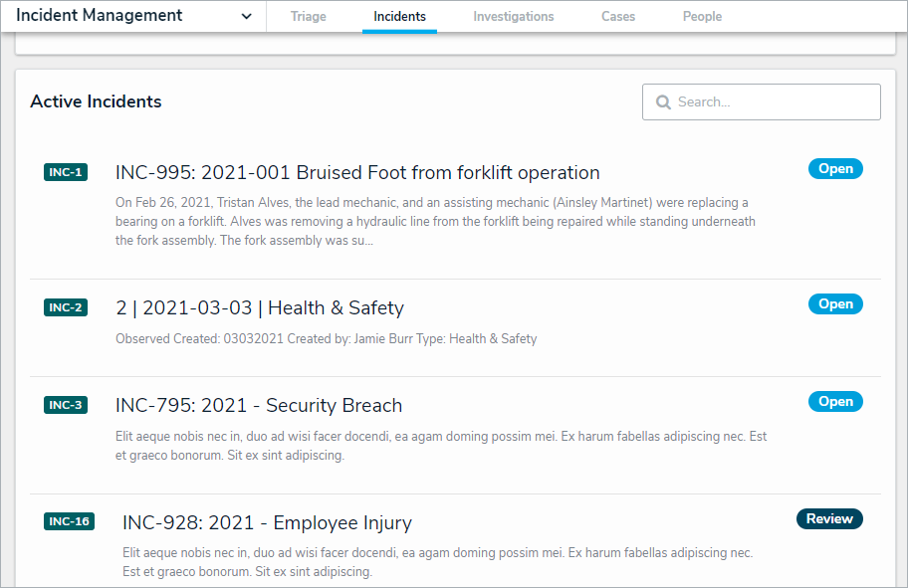Click the INC-1 badge
Image resolution: width=908 pixels, height=588 pixels.
point(66,172)
